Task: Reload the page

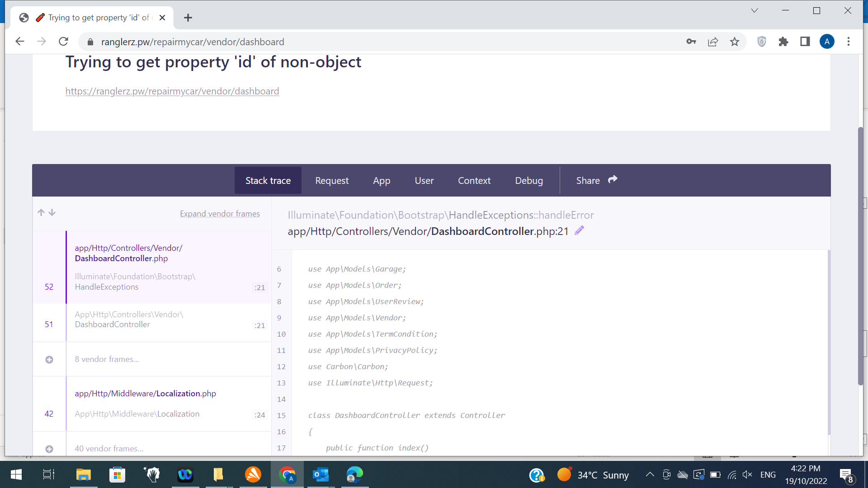Action: pos(63,42)
